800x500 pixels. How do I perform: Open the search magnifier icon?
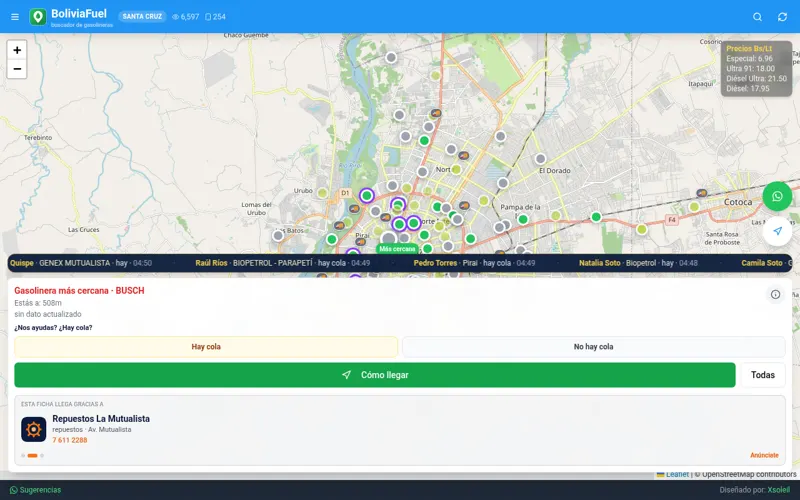tap(757, 17)
